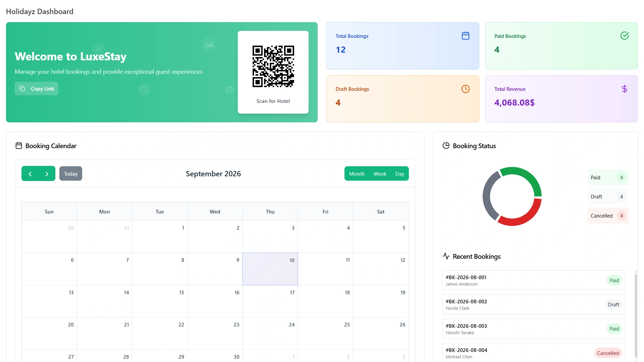Viewport: 644px width, 362px height.
Task: Click the calendar icon next to Booking Calendar
Action: [x=19, y=146]
